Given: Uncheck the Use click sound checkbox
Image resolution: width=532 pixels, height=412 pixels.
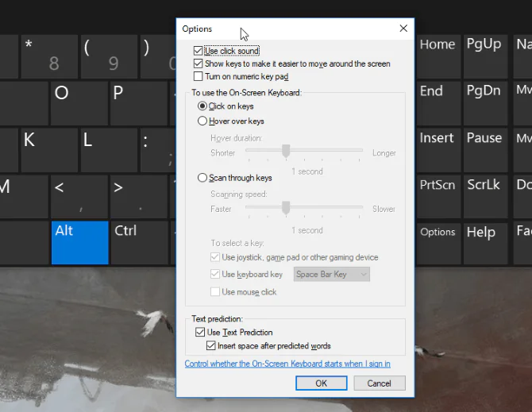Looking at the screenshot, I should tap(199, 51).
